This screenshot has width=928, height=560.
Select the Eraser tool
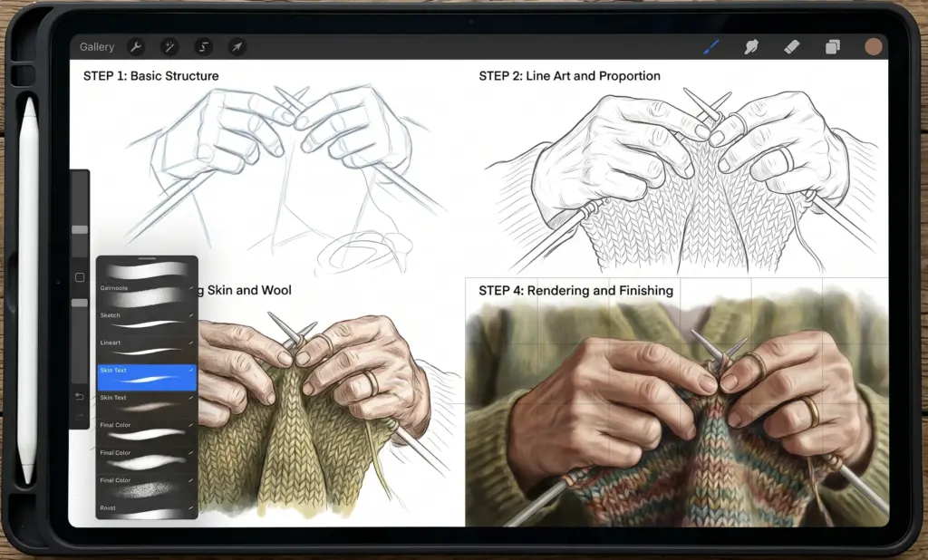790,46
